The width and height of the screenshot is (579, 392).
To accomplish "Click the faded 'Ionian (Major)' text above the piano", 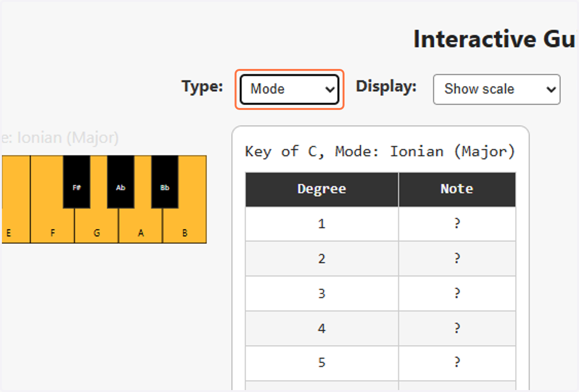I will click(x=68, y=138).
